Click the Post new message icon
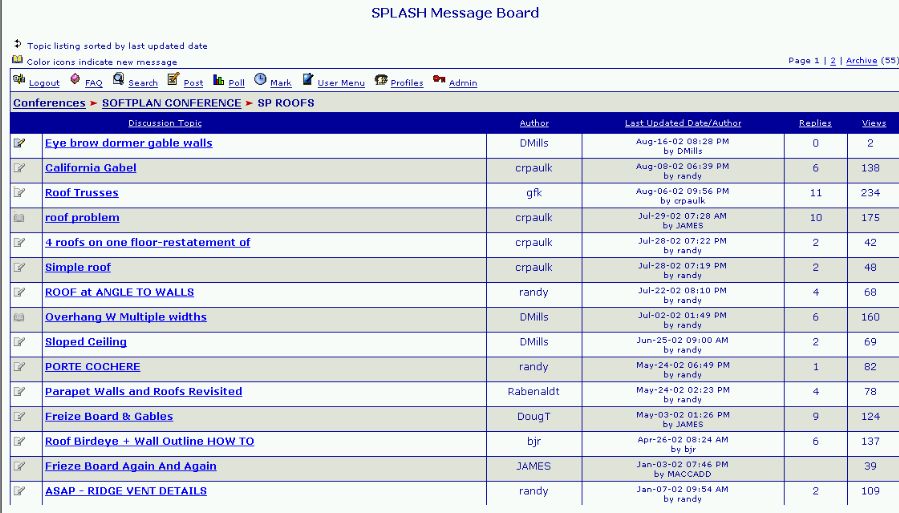The width and height of the screenshot is (899, 513). click(173, 80)
